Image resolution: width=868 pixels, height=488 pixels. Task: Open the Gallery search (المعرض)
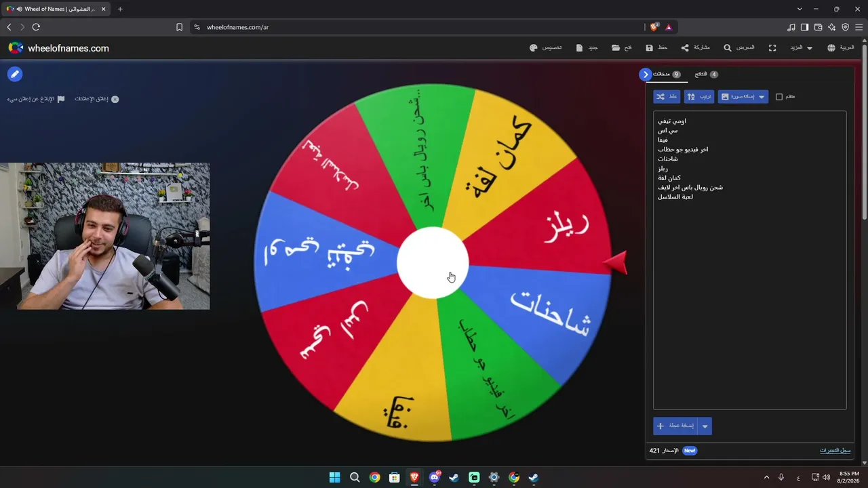738,48
